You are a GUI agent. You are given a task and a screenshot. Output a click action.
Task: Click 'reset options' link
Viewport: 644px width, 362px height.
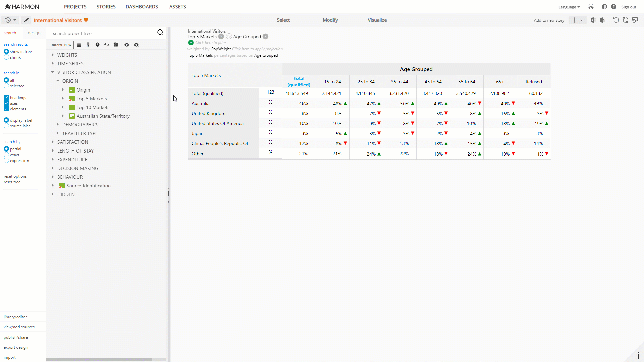coord(15,176)
